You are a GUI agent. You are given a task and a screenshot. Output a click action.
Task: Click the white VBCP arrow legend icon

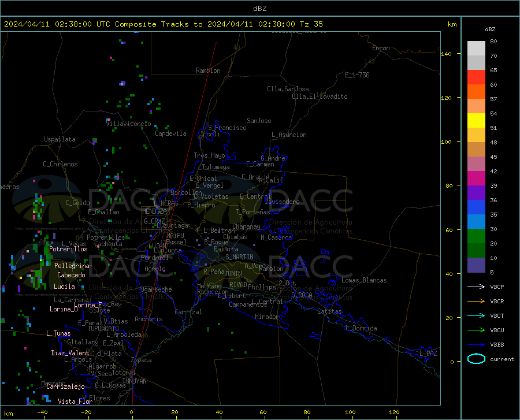(x=476, y=287)
